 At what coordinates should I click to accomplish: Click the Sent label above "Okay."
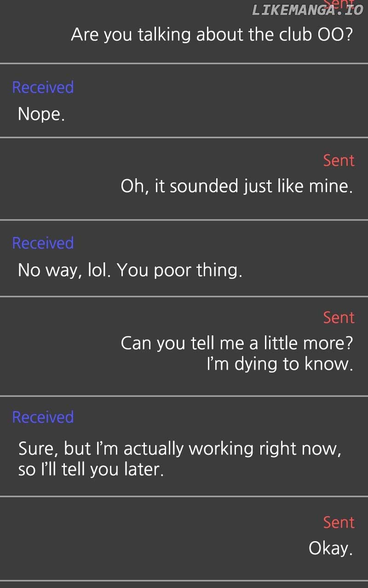tap(339, 522)
